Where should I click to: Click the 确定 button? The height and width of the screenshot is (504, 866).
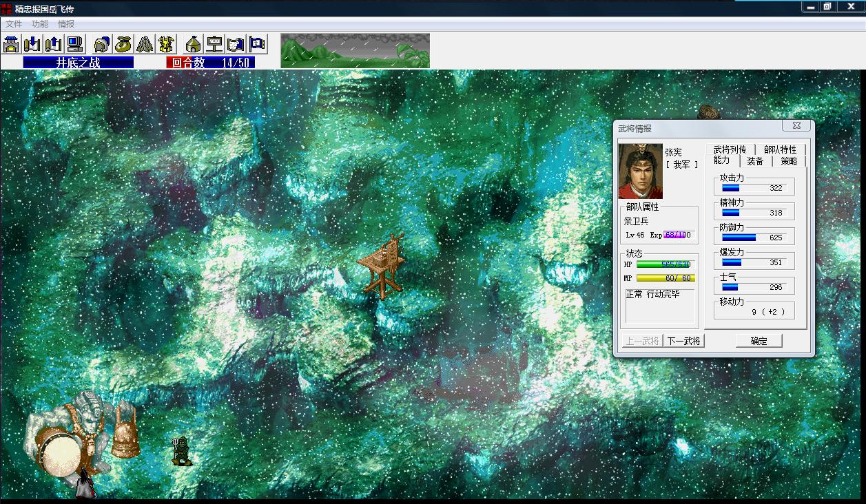(x=759, y=341)
